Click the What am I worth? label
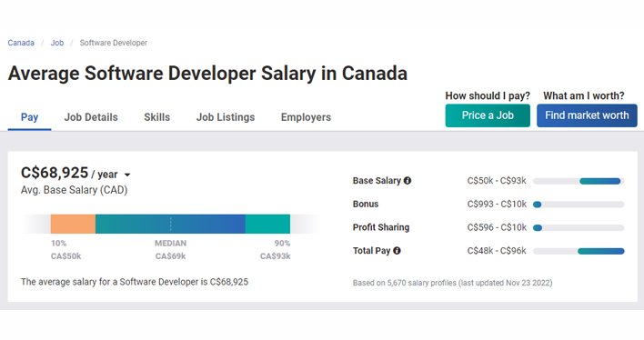Viewport: 644px width, 340px height. click(584, 96)
